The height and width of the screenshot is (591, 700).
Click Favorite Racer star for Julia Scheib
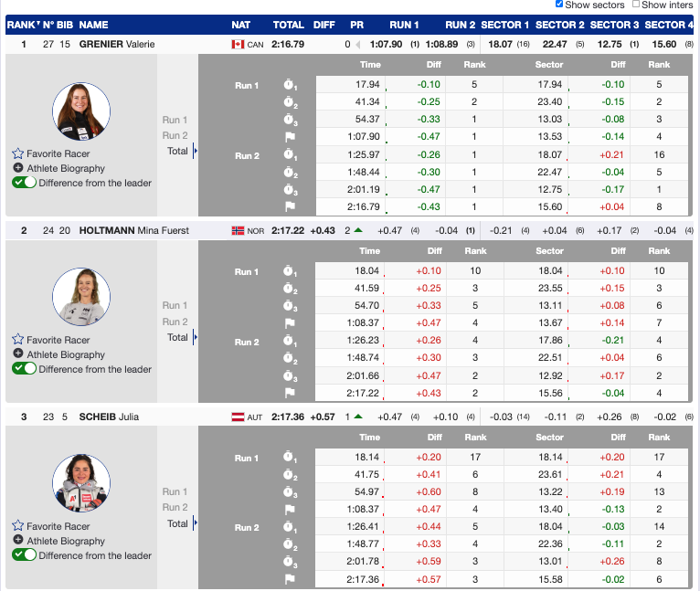17,526
